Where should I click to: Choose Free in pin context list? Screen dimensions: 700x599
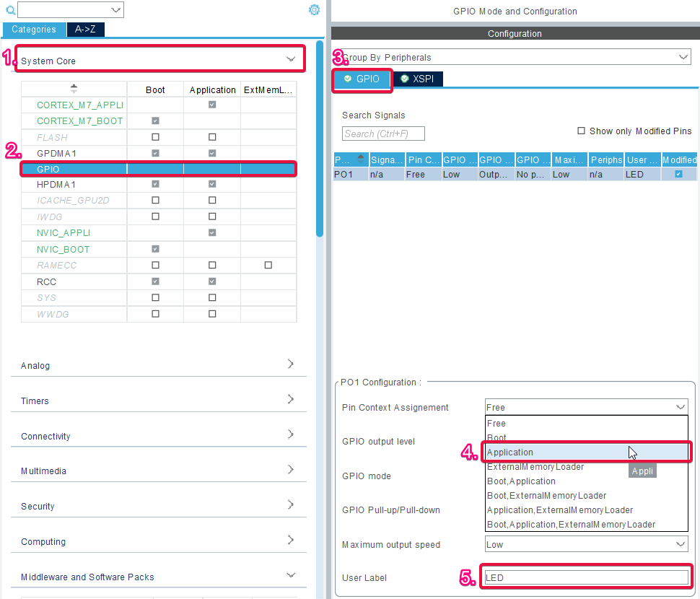point(586,423)
